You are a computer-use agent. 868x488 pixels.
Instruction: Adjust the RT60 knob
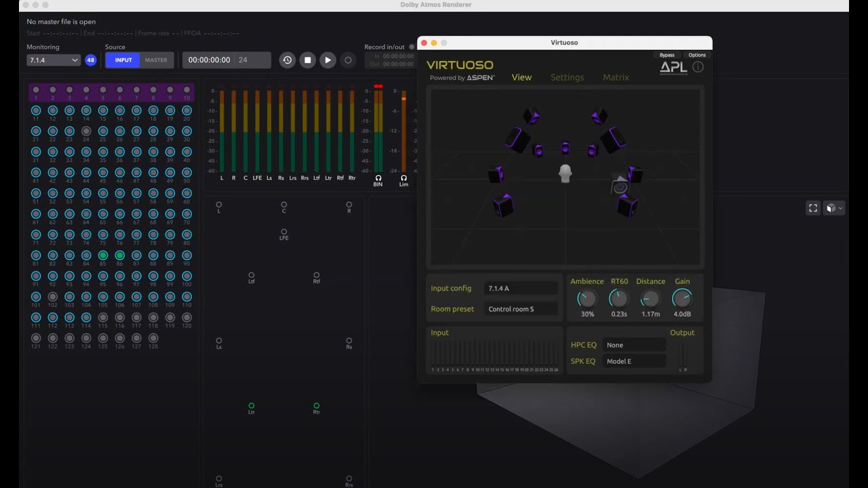pos(618,298)
